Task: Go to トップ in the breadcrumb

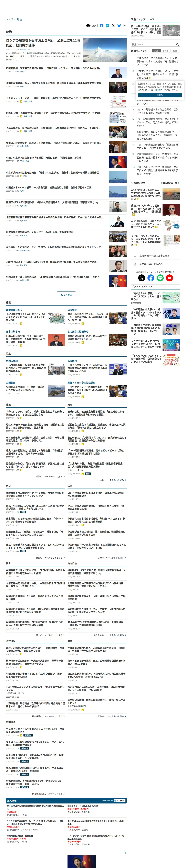Action: 9,19
